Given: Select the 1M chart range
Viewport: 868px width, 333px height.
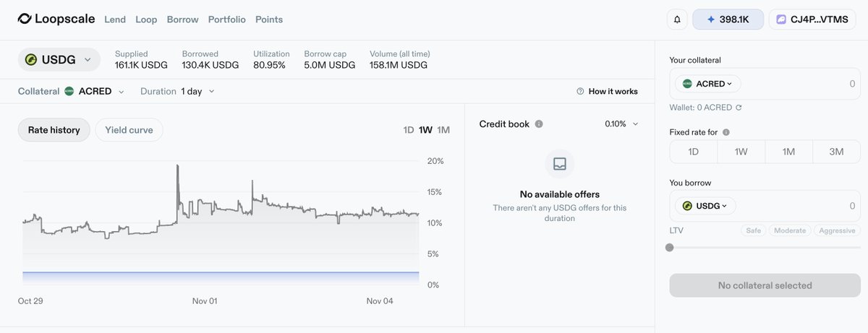Looking at the screenshot, I should point(443,130).
